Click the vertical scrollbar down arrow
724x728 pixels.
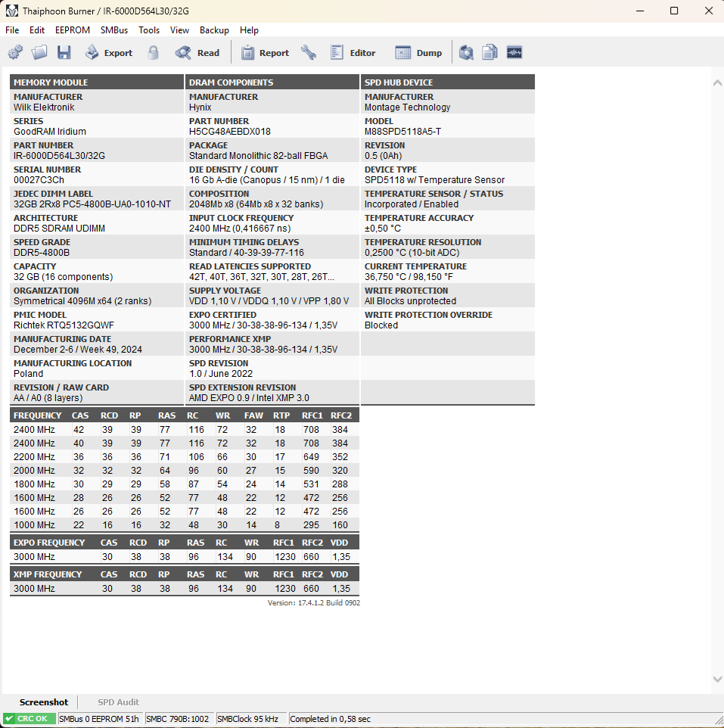pyautogui.click(x=717, y=680)
